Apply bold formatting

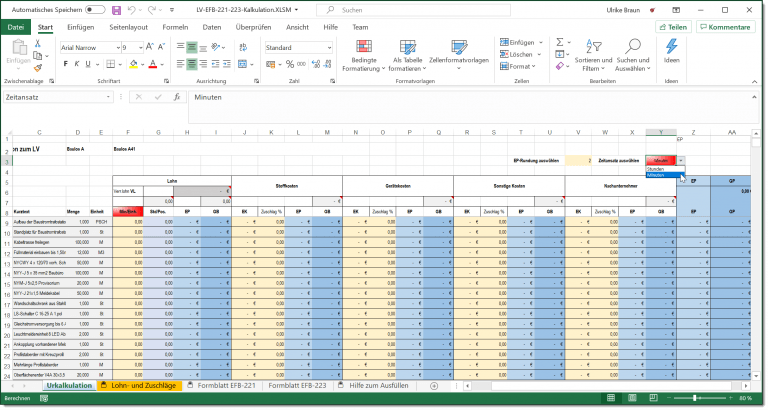point(66,64)
